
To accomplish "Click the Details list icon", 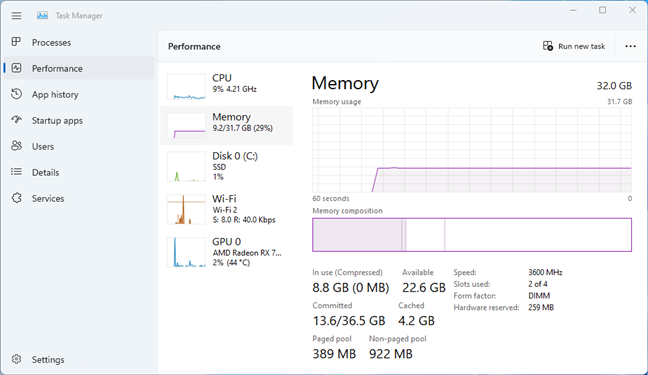I will click(x=17, y=172).
